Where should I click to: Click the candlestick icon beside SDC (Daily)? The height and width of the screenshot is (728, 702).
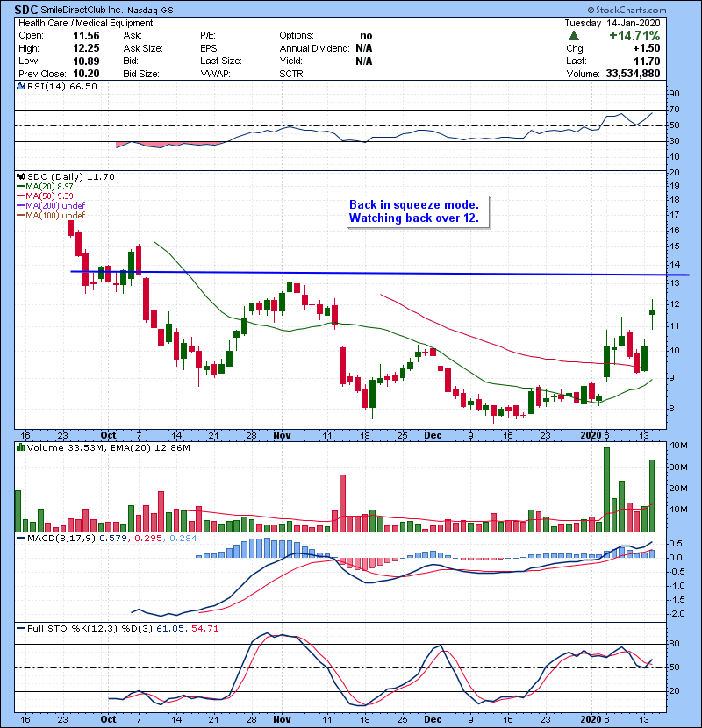point(21,176)
